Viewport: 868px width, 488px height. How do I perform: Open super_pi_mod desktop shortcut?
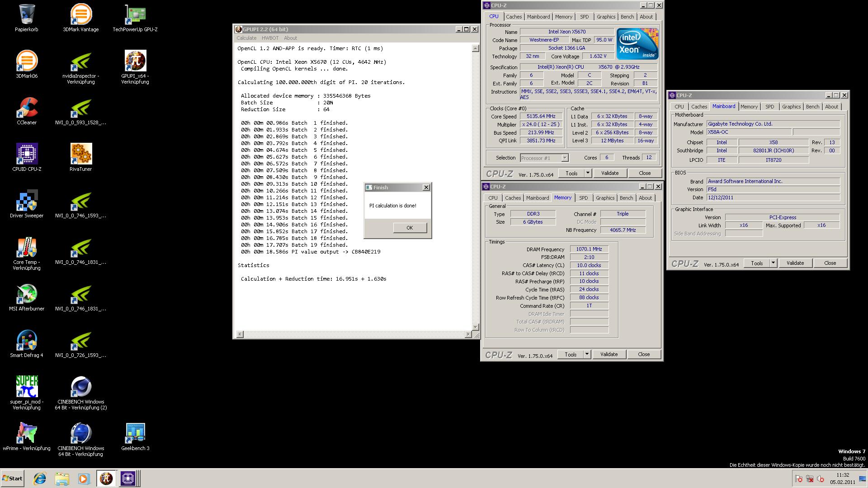(27, 393)
